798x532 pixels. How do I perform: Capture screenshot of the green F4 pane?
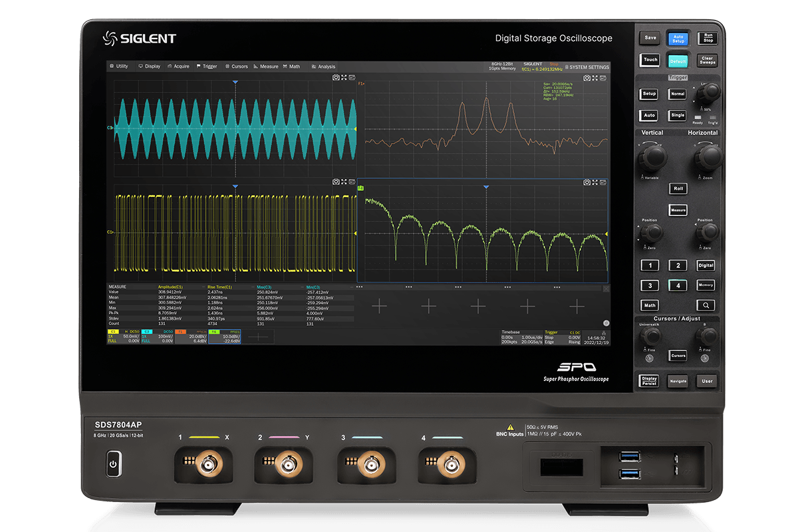pos(587,182)
